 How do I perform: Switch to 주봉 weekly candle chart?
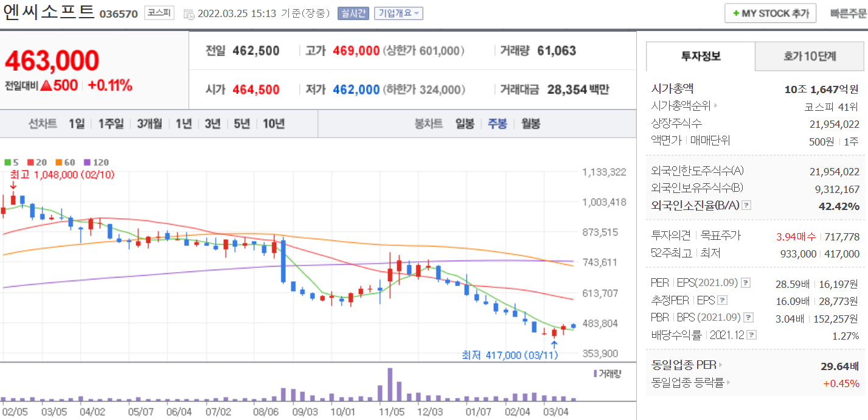click(497, 124)
